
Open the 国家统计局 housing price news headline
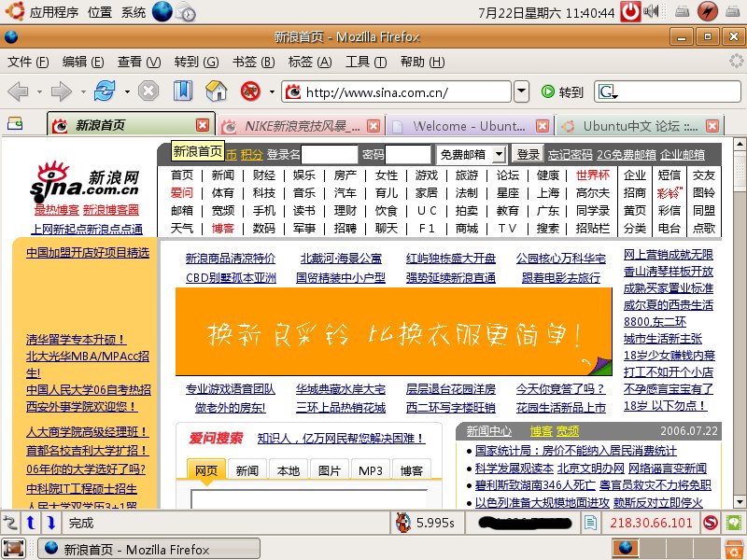click(x=575, y=451)
